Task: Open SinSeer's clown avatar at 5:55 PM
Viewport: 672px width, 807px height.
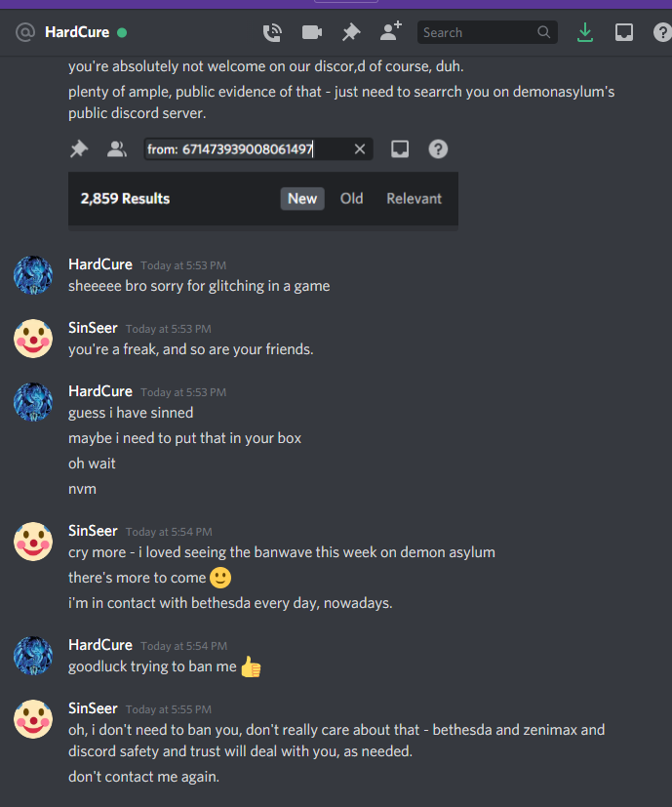Action: 33,719
